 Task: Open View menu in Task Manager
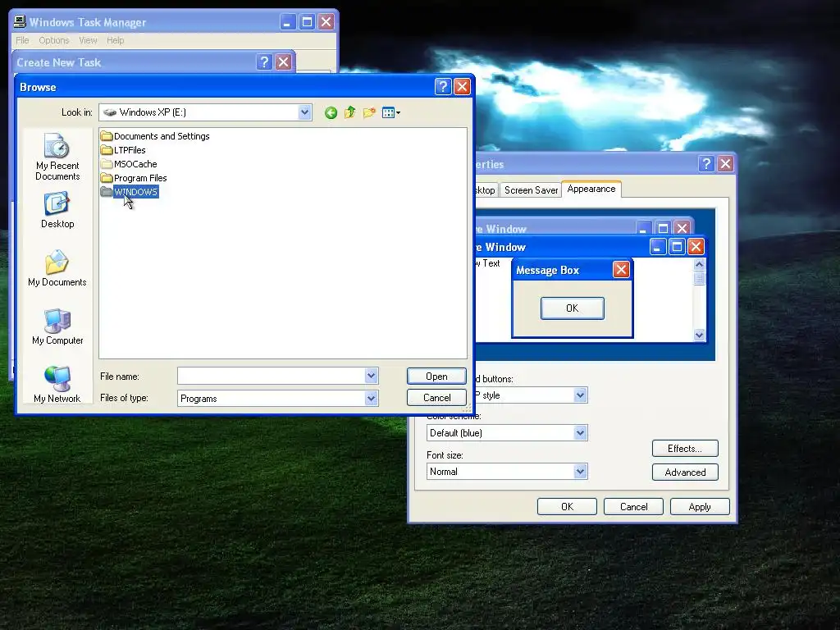coord(88,40)
